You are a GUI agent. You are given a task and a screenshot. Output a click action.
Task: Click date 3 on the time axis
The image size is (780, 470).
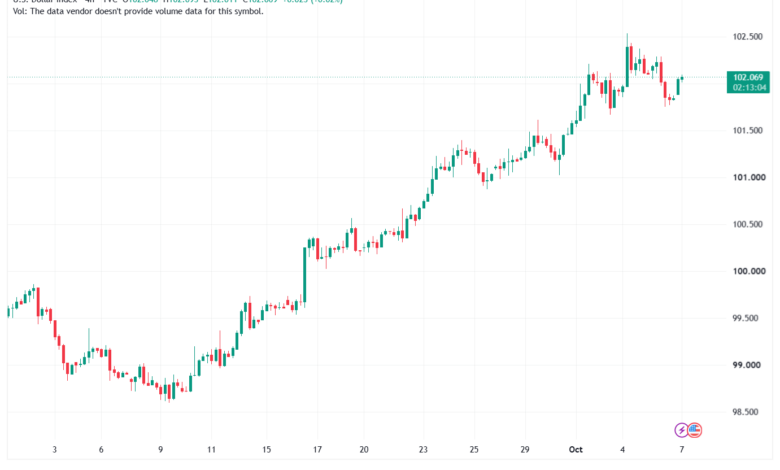coord(55,450)
